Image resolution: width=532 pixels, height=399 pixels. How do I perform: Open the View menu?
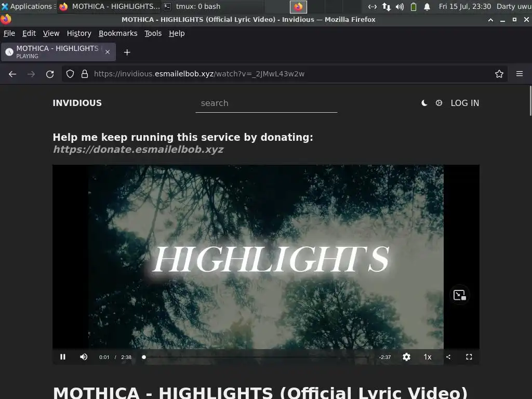point(51,33)
